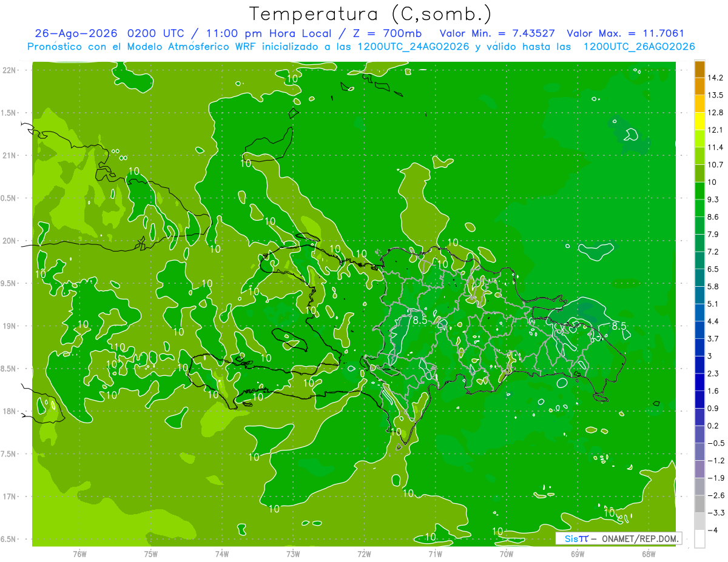728x562 pixels.
Task: Pick the lime swatch between 12.1 and 11.4
Action: point(699,139)
